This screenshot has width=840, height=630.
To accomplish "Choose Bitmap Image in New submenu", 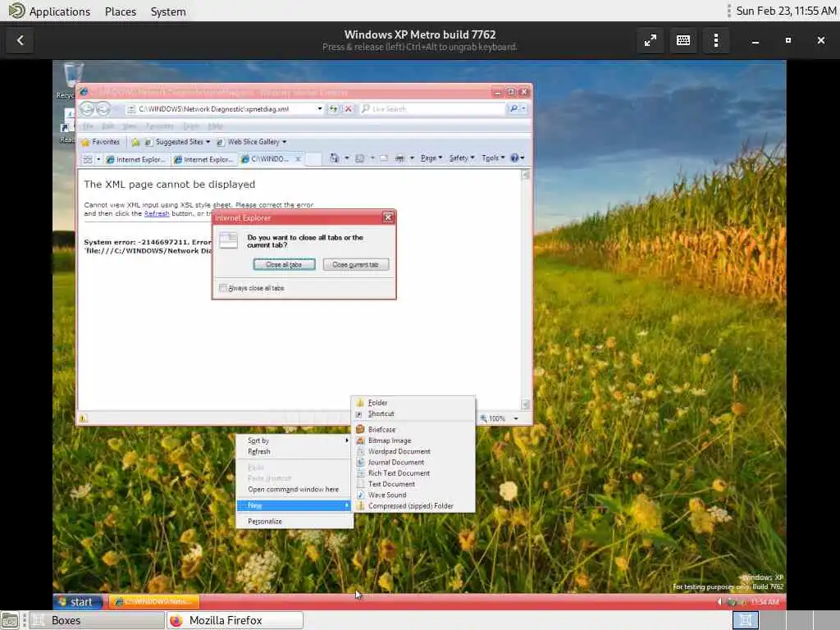I will pyautogui.click(x=413, y=441).
